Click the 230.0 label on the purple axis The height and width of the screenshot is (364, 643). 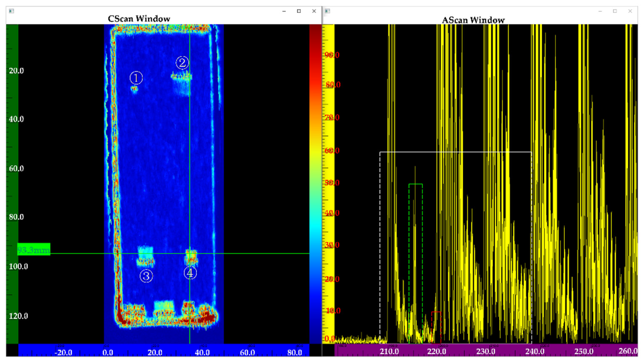[x=485, y=352]
